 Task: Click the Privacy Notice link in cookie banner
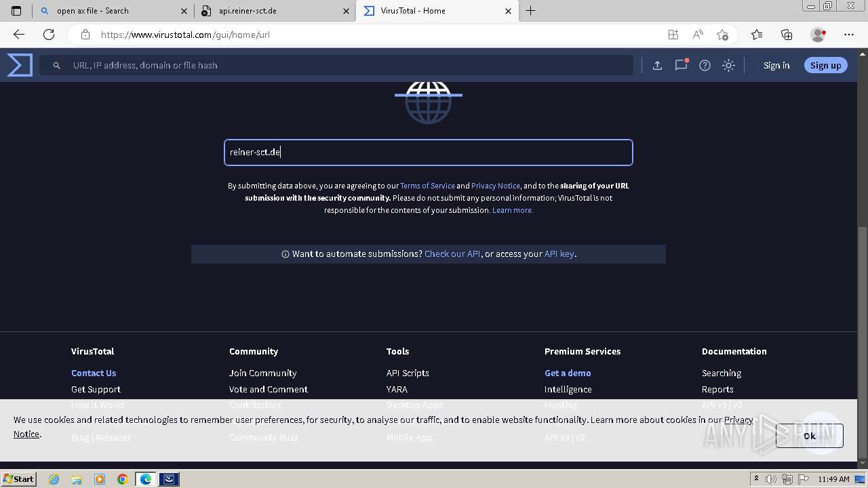(x=738, y=420)
